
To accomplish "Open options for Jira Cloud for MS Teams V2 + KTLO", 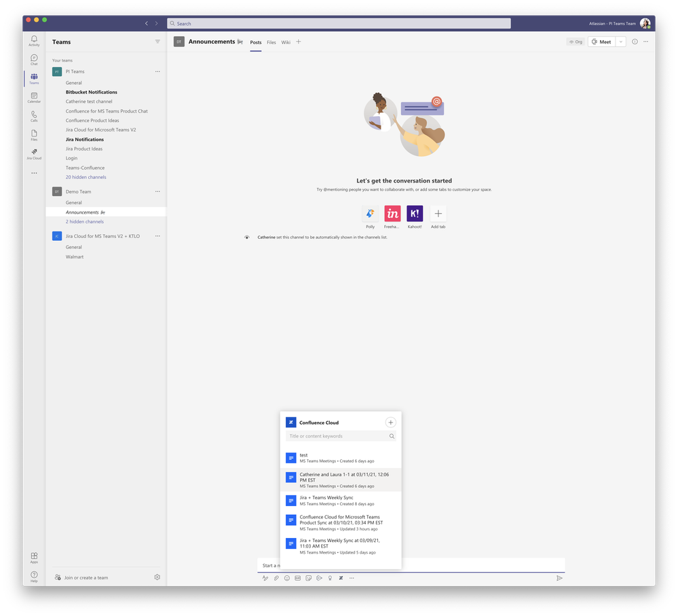I will 157,236.
